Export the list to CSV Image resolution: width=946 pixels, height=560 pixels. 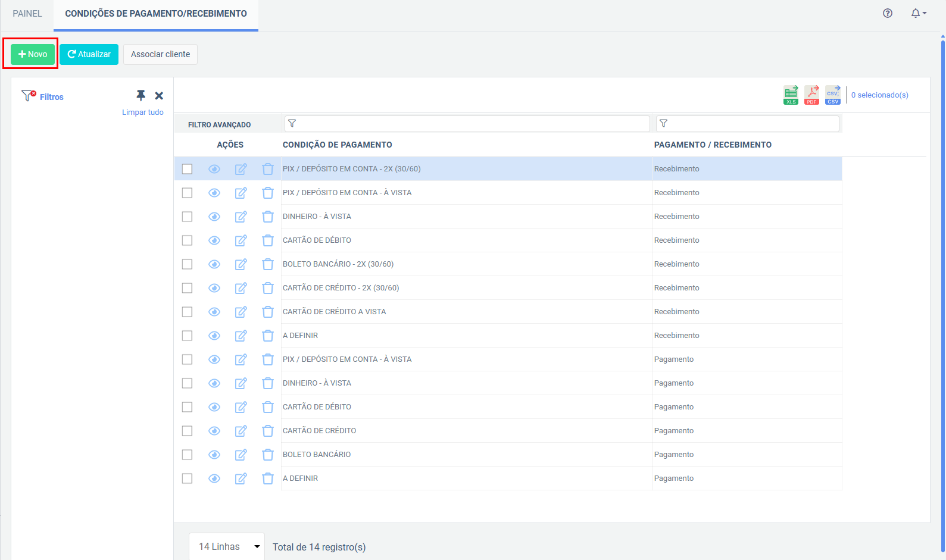coord(832,95)
